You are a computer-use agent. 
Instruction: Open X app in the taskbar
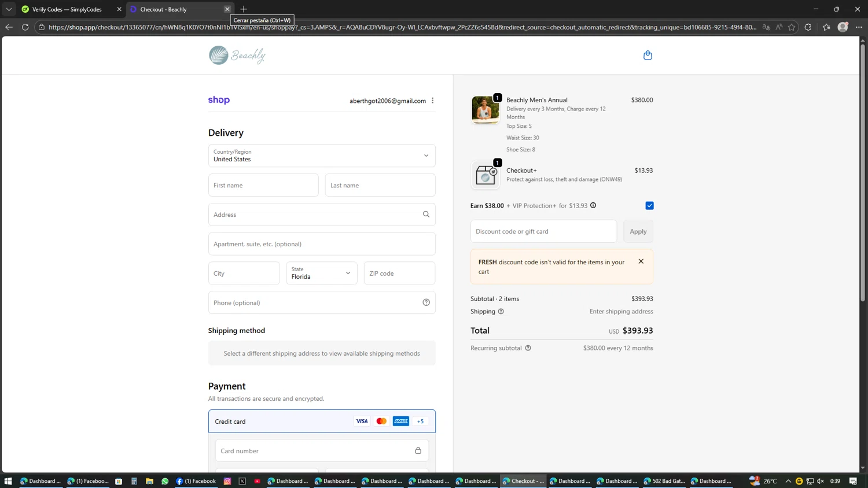[x=242, y=481]
